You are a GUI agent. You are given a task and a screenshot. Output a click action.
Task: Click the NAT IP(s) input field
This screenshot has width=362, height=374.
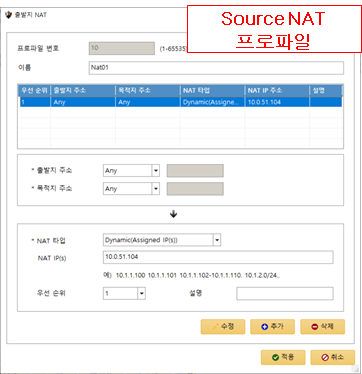pos(218,257)
